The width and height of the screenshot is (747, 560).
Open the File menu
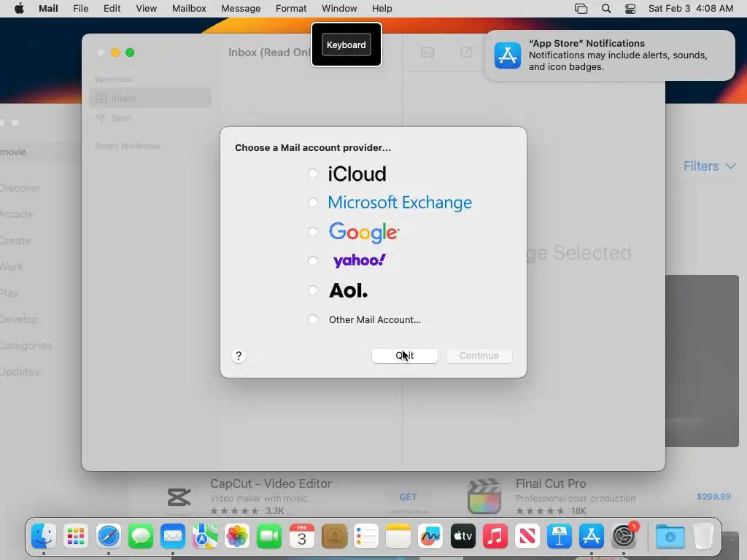point(80,9)
